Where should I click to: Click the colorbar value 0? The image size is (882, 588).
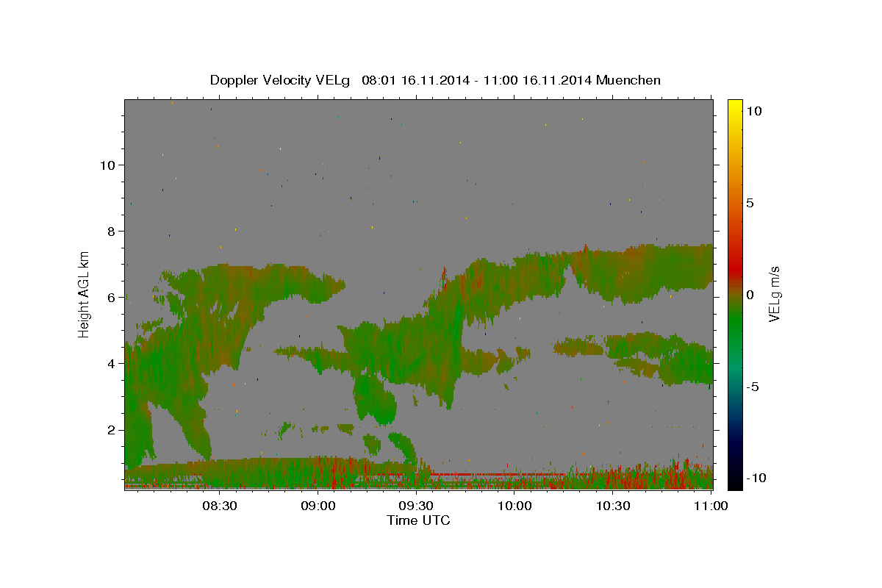coord(750,294)
